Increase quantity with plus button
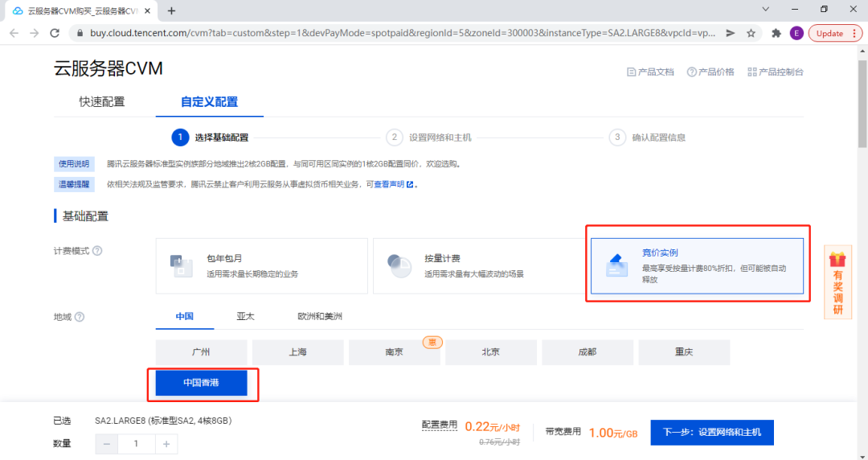The image size is (868, 460). [x=166, y=444]
